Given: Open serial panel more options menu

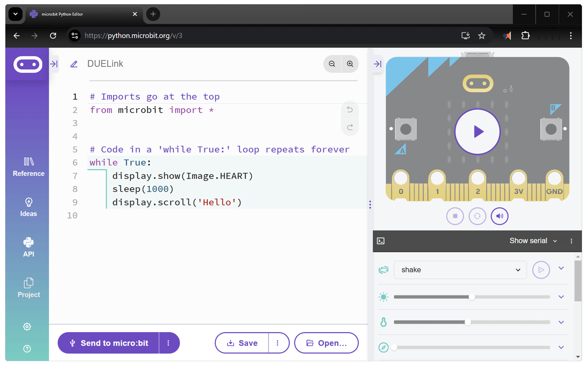Looking at the screenshot, I should pyautogui.click(x=571, y=241).
